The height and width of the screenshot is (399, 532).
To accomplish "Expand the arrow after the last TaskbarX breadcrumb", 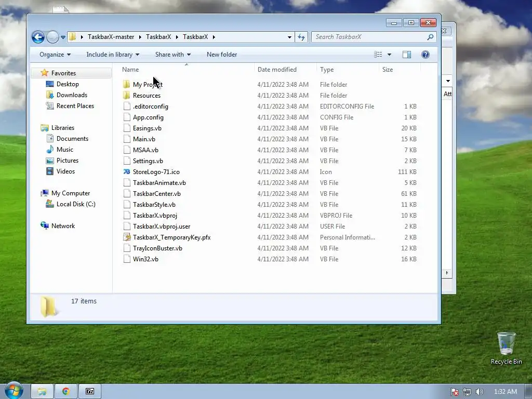I will click(214, 37).
